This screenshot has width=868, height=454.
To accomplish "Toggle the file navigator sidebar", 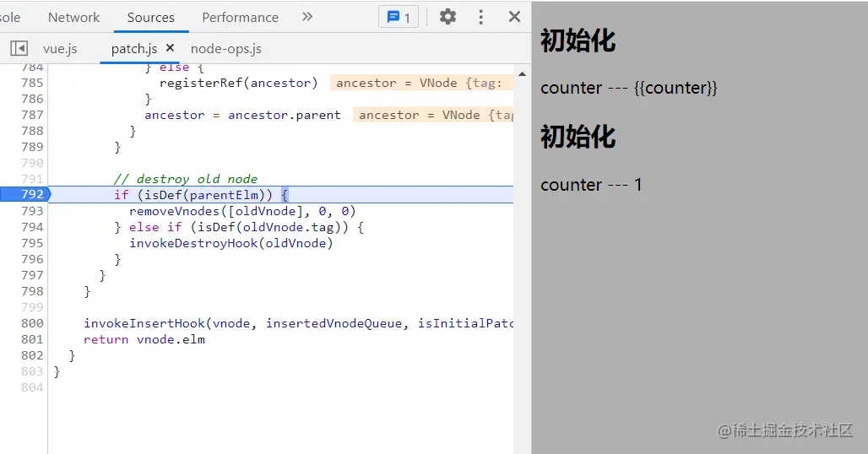I will pyautogui.click(x=19, y=48).
